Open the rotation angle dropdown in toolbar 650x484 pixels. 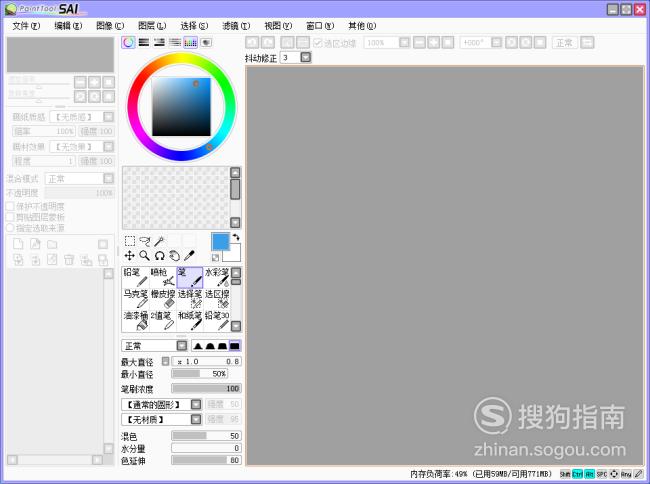pos(497,43)
